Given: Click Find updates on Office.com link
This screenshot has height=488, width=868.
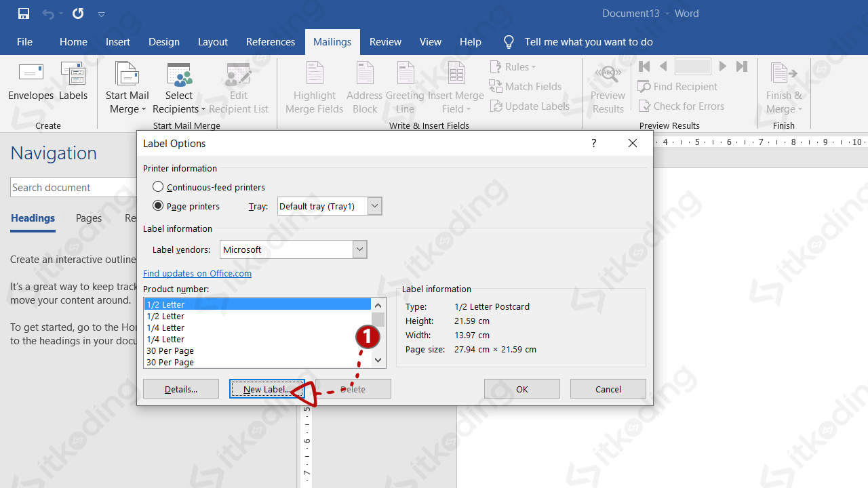Looking at the screenshot, I should [197, 273].
